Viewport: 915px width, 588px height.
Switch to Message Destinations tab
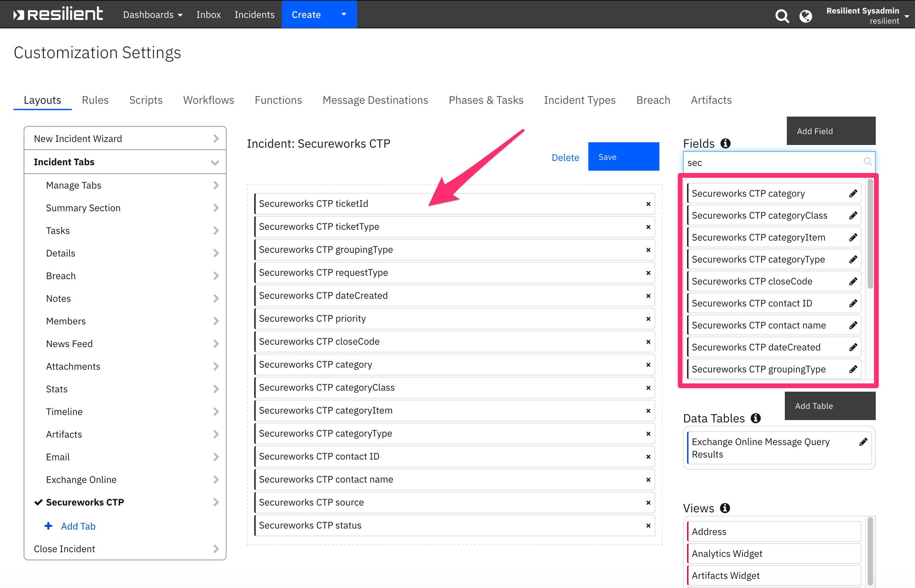click(375, 100)
